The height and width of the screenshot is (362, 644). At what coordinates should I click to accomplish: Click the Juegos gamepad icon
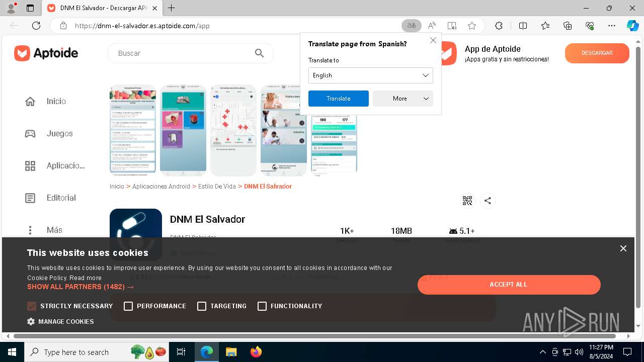(x=30, y=134)
